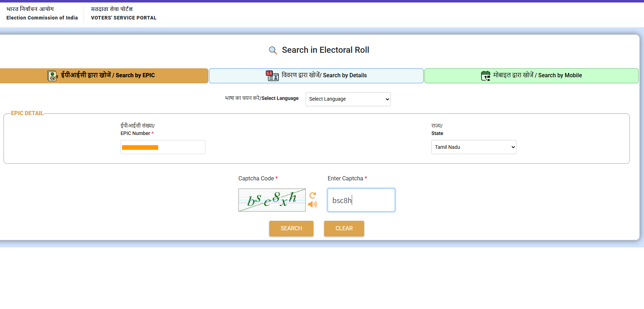
Task: Click the EPIC Number field label
Action: (135, 133)
